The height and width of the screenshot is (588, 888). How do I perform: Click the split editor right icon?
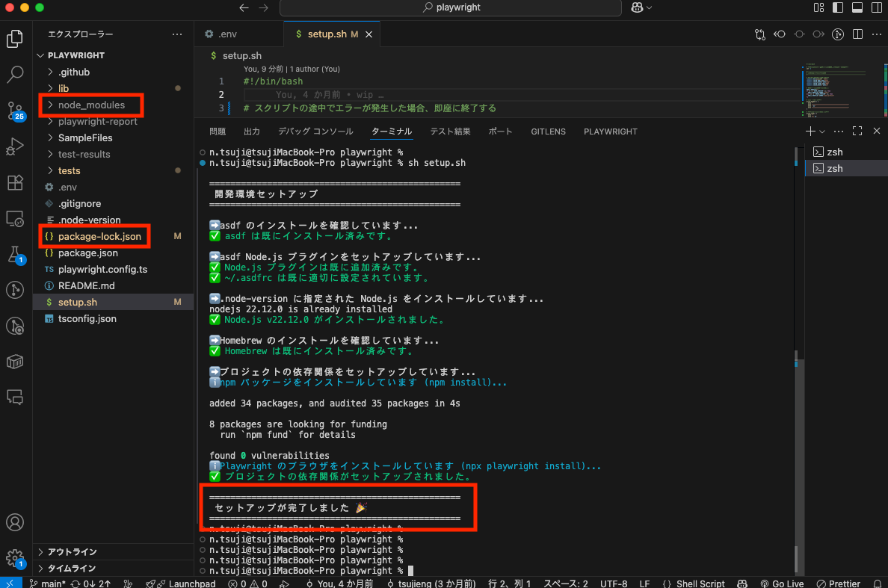857,34
